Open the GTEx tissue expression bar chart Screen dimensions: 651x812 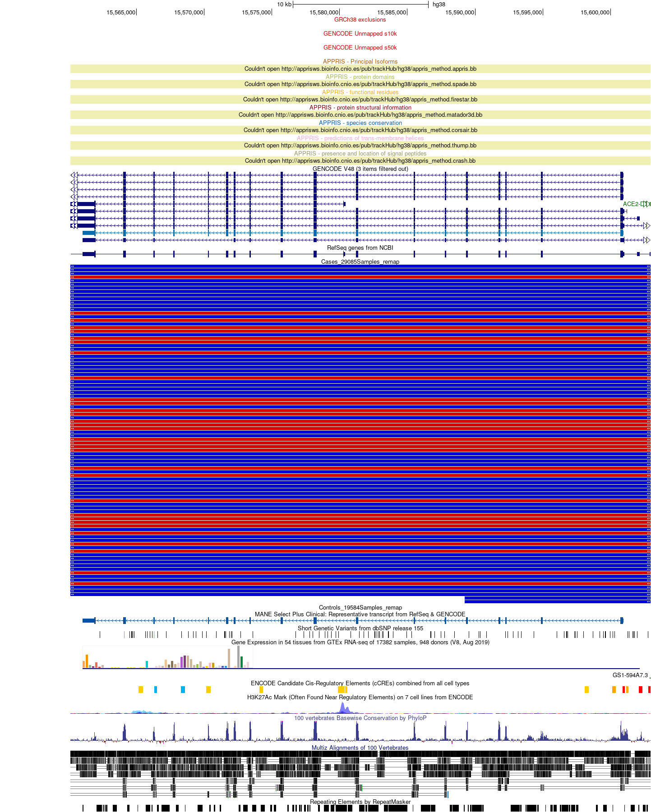(167, 657)
